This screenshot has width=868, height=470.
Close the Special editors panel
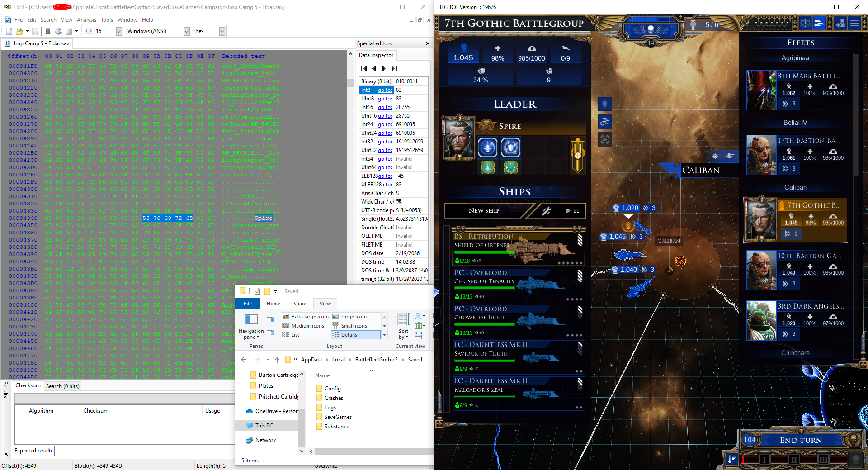coord(428,43)
